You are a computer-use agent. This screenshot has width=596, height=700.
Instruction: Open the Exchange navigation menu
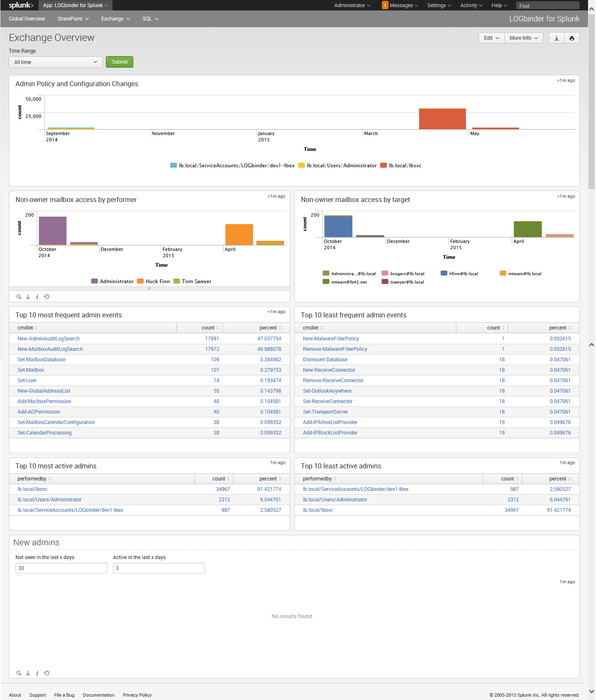click(116, 19)
